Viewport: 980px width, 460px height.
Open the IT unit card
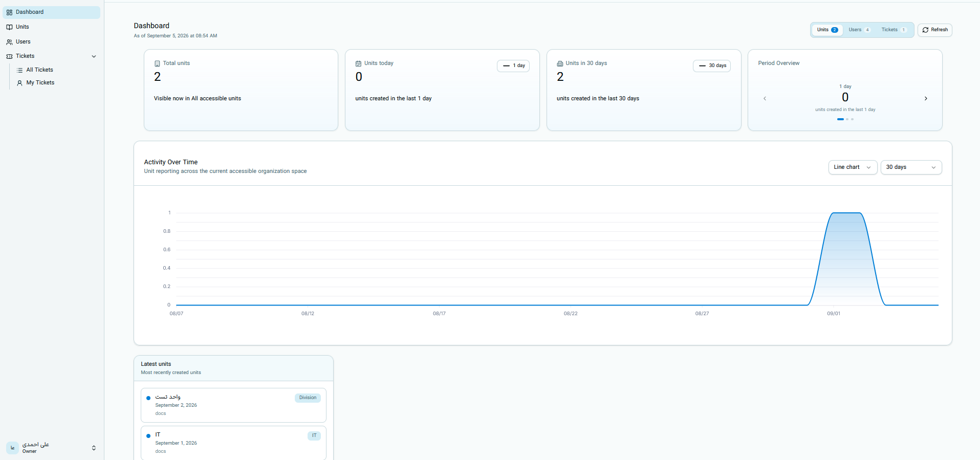pyautogui.click(x=233, y=443)
